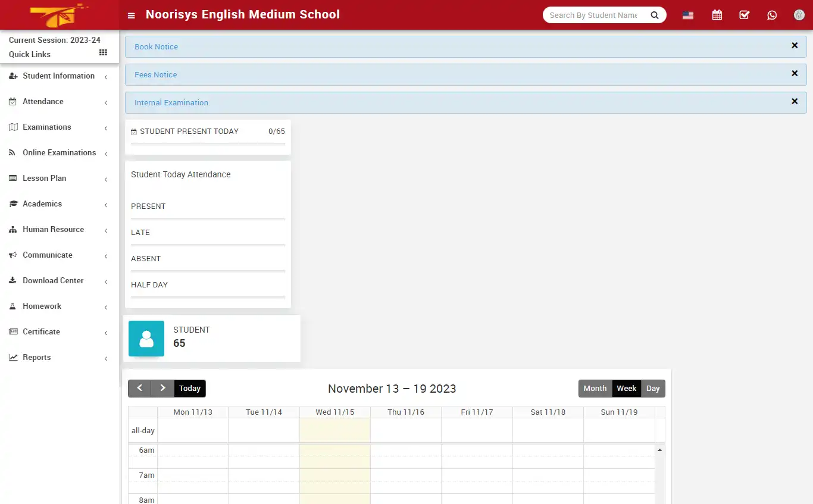813x504 pixels.
Task: Expand the Reports section
Action: coord(37,357)
